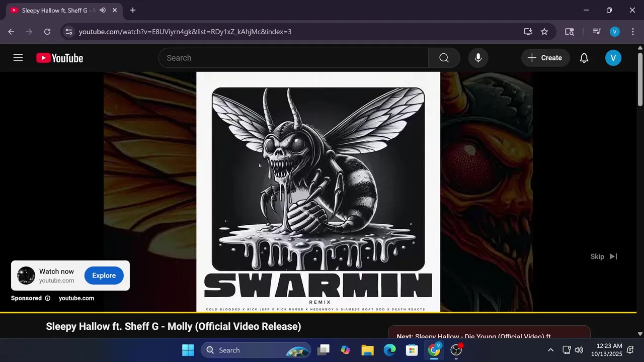Reload the current page
644x362 pixels.
coord(47,32)
